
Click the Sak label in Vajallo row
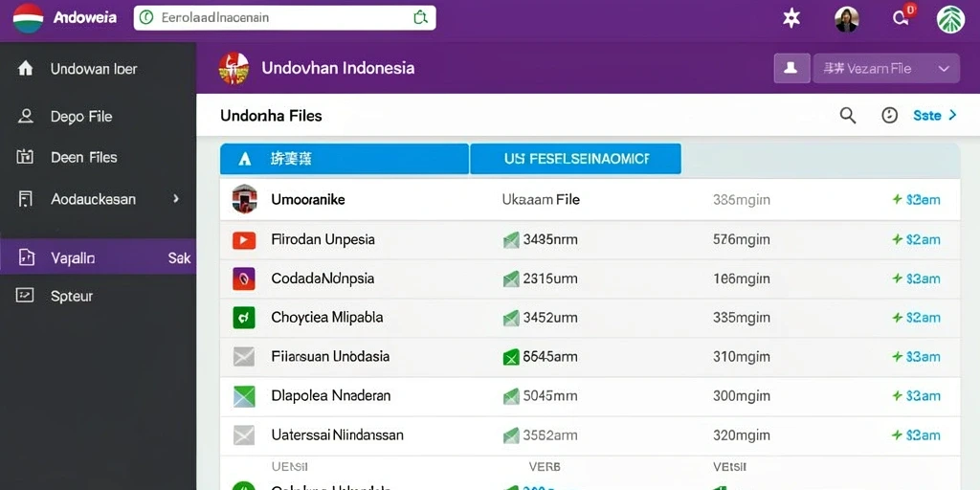click(x=179, y=257)
